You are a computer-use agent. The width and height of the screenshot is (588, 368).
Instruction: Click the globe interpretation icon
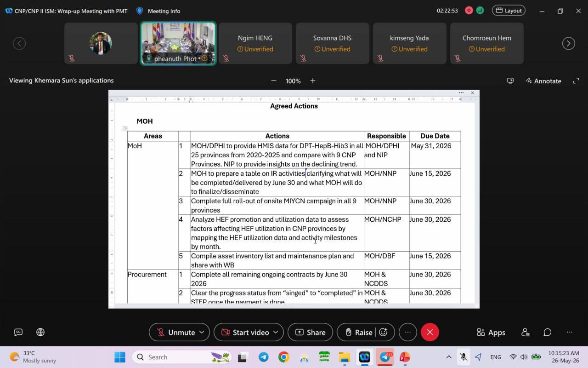tap(40, 332)
